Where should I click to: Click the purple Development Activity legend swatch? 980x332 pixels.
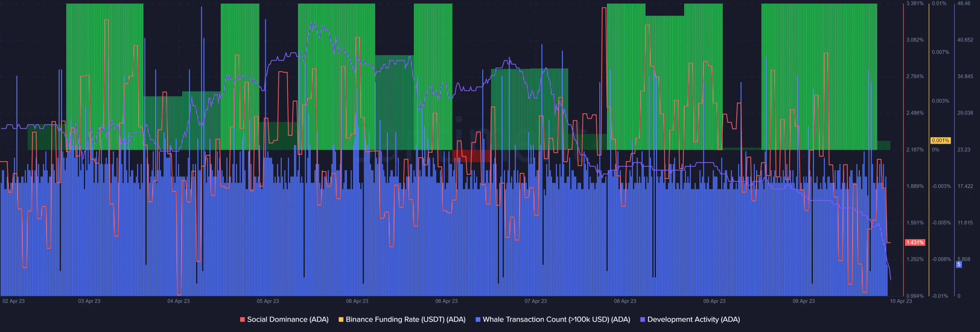642,319
